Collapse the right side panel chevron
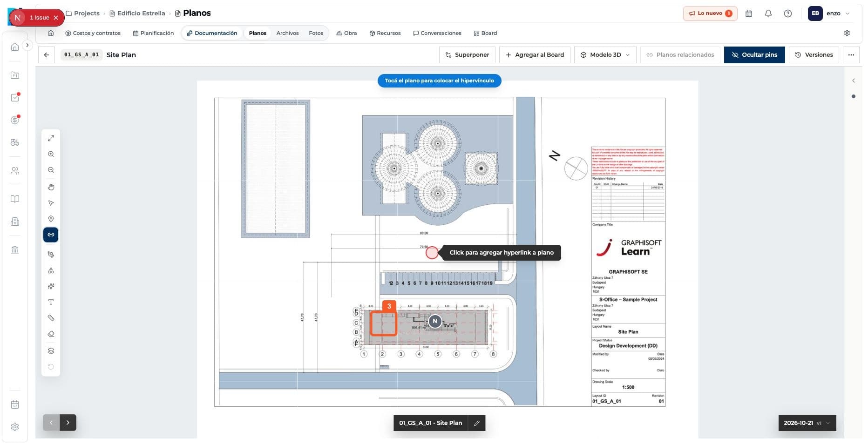868x444 pixels. [853, 81]
